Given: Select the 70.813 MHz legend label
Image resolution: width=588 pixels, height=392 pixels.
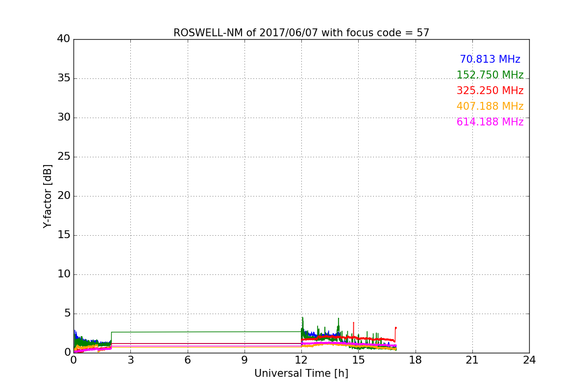Looking at the screenshot, I should pyautogui.click(x=490, y=59).
